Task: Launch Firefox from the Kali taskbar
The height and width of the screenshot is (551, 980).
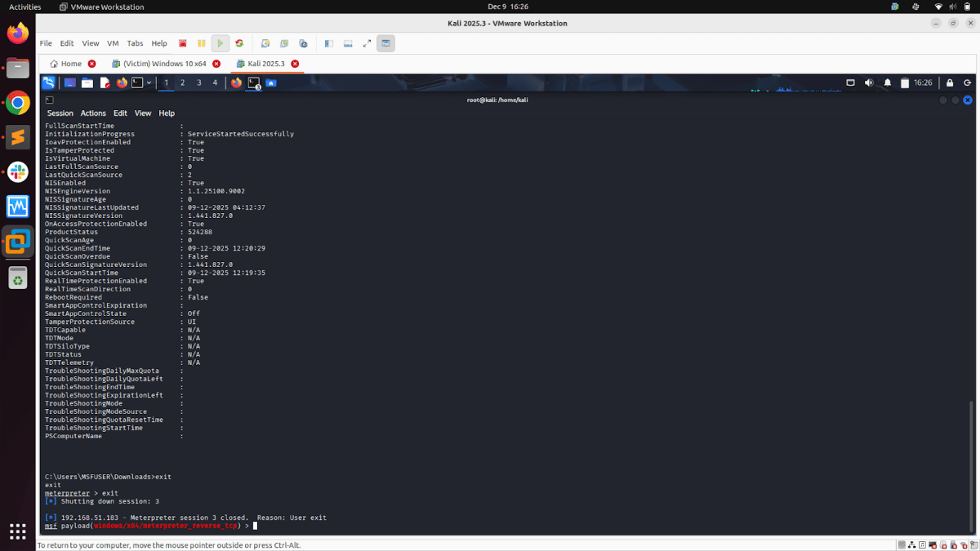Action: [122, 82]
